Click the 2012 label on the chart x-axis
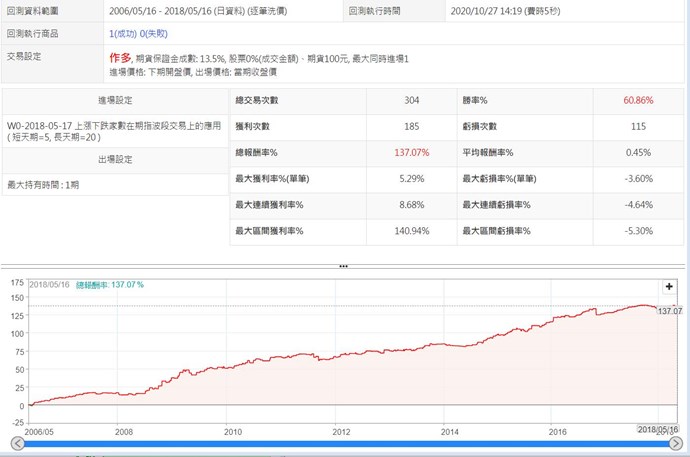Viewport: 690px width, 457px height. (x=340, y=433)
